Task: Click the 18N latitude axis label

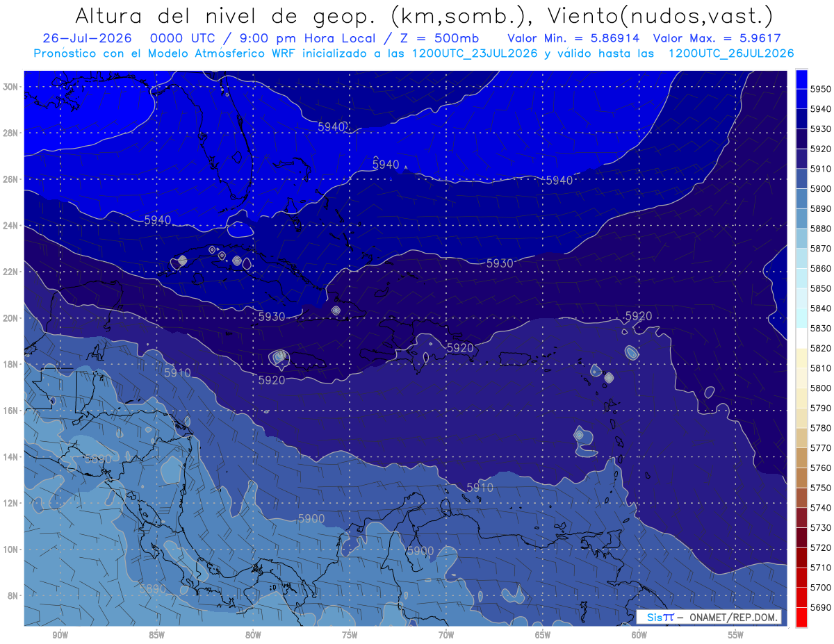Action: click(10, 364)
